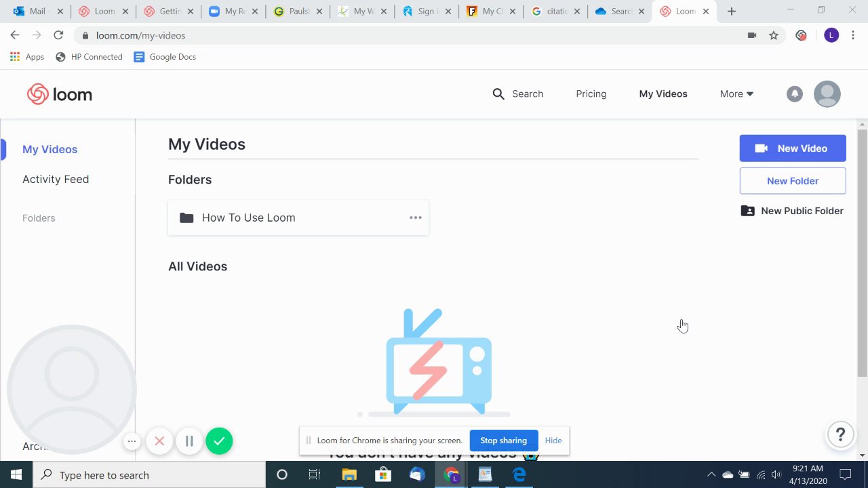
Task: Open Apps bookmark
Action: [x=27, y=57]
